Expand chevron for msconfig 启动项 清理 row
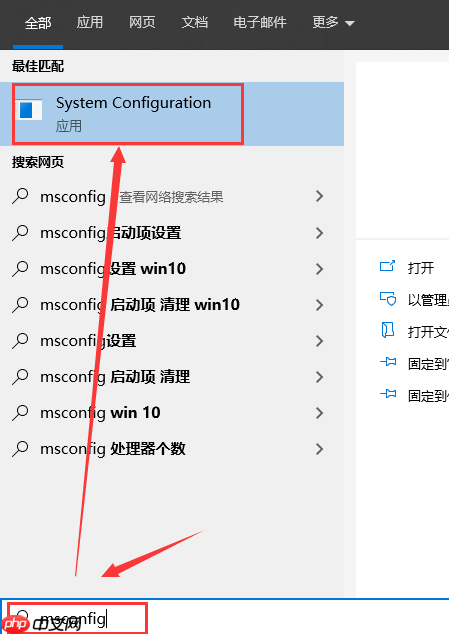 point(320,377)
